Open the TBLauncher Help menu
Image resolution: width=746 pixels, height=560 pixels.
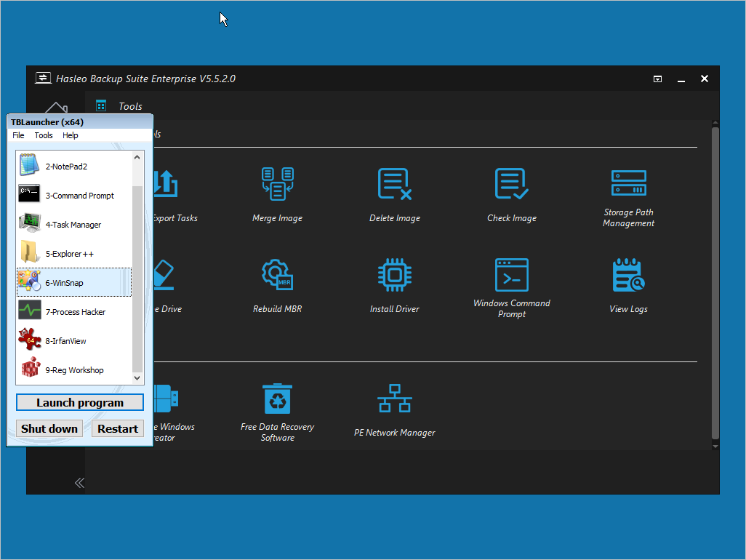pos(70,135)
